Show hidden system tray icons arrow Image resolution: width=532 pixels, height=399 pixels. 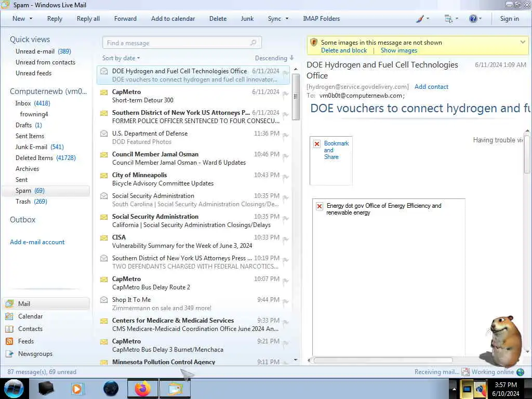[x=454, y=389]
